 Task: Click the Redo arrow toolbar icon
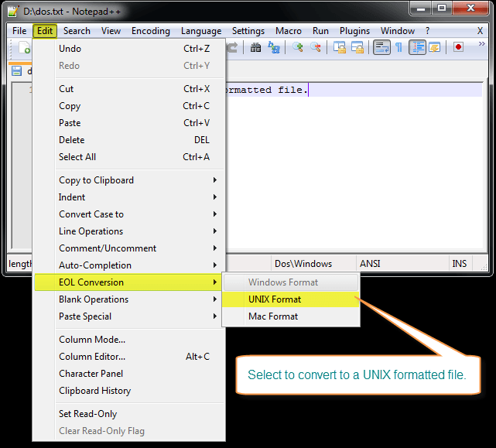(x=232, y=47)
